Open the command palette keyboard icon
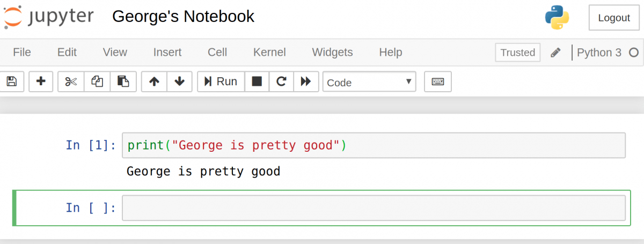 [x=438, y=82]
